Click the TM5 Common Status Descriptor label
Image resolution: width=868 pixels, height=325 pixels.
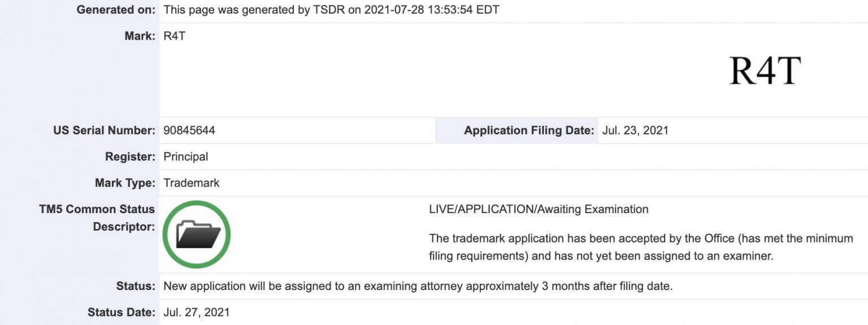click(x=97, y=218)
